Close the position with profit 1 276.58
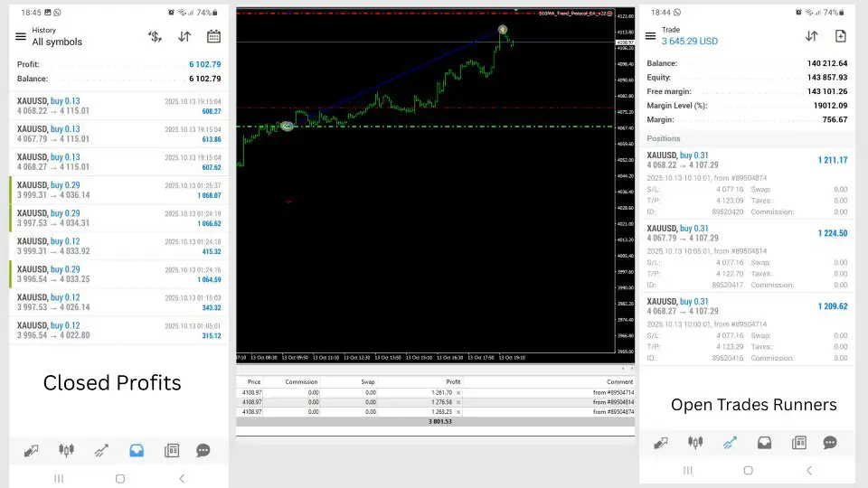Screen dimensions: 868x488 click(x=458, y=402)
